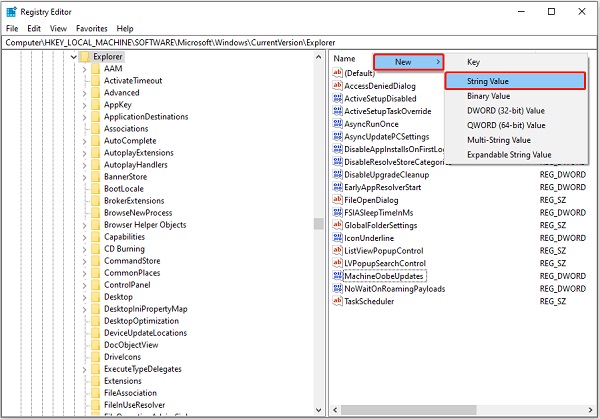600x419 pixels.
Task: Click values pane scroll right arrow
Action: (x=590, y=410)
